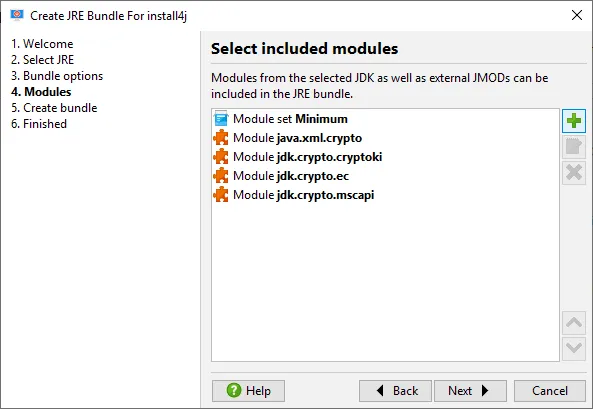Open the Bundle options step
The width and height of the screenshot is (593, 409).
pyautogui.click(x=57, y=76)
